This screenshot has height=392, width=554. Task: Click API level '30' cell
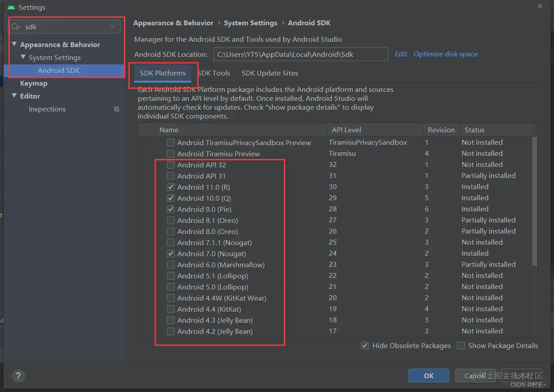(333, 187)
